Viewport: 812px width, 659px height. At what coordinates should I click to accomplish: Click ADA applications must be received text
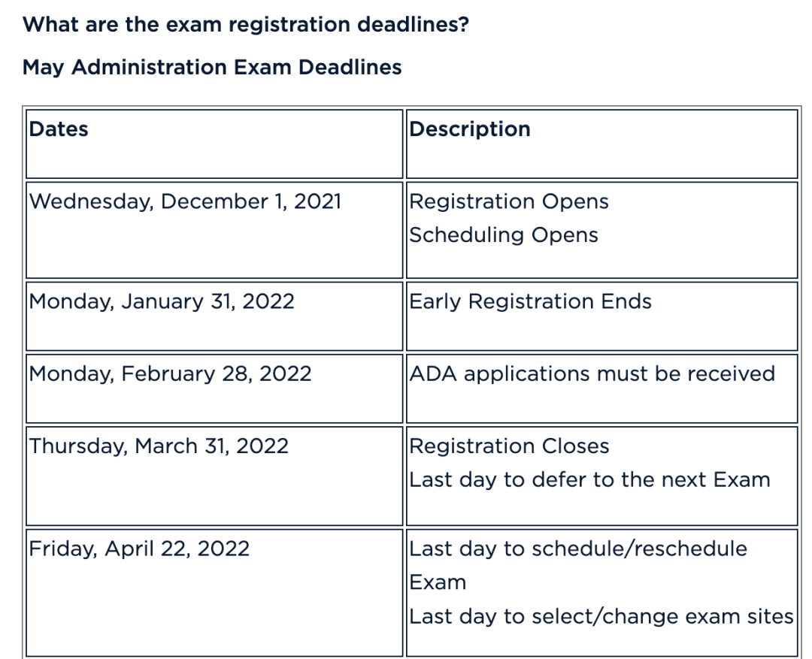click(592, 373)
